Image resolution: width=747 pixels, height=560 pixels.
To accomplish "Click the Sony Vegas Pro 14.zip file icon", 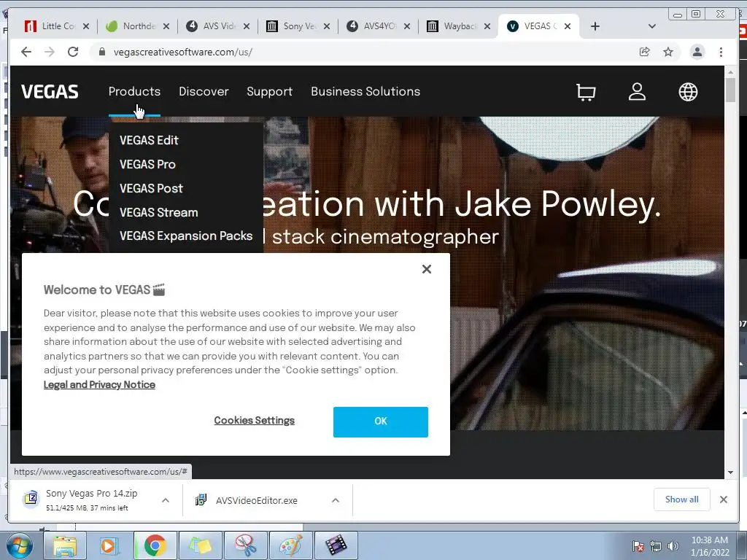I will 31,499.
